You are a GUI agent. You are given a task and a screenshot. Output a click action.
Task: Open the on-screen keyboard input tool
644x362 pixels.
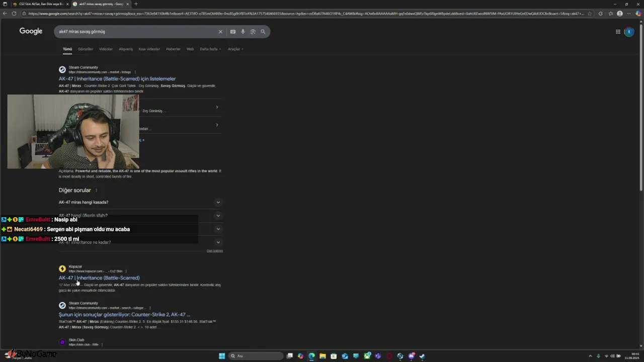click(232, 32)
